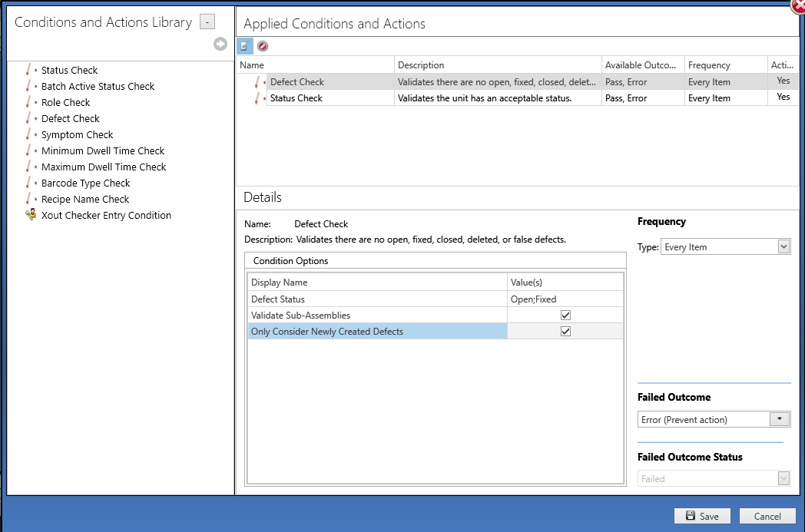Click the icon next to Symptom Check
The image size is (805, 532).
point(30,134)
